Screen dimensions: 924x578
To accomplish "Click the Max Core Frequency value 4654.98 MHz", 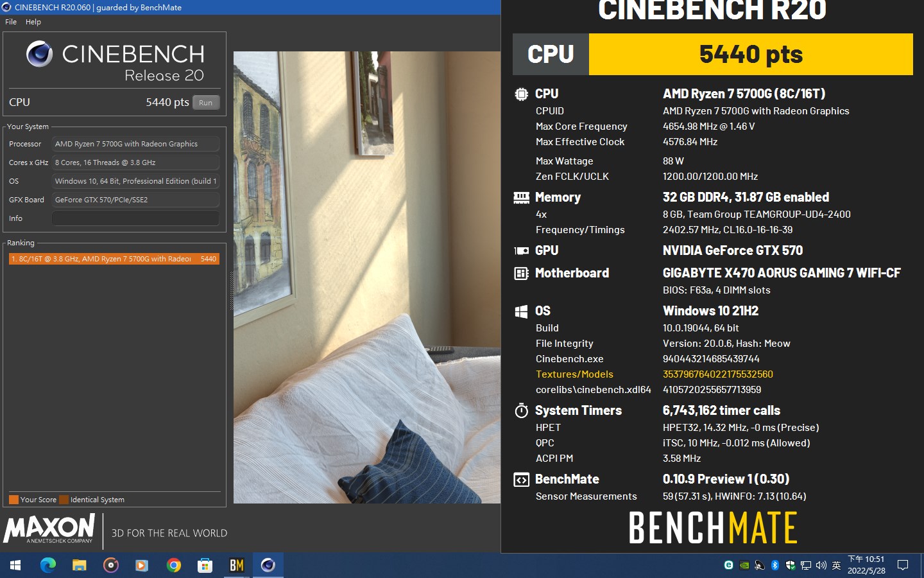I will point(708,127).
